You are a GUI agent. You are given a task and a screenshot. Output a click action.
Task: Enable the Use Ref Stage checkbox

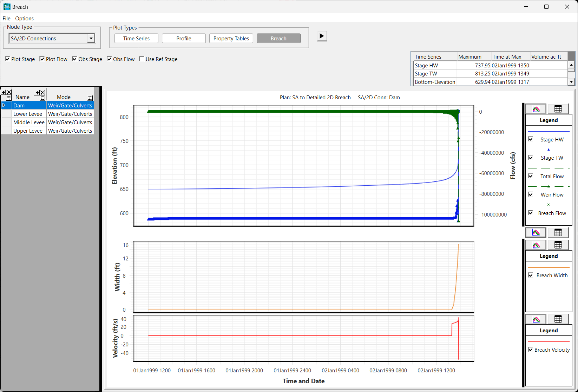click(142, 59)
